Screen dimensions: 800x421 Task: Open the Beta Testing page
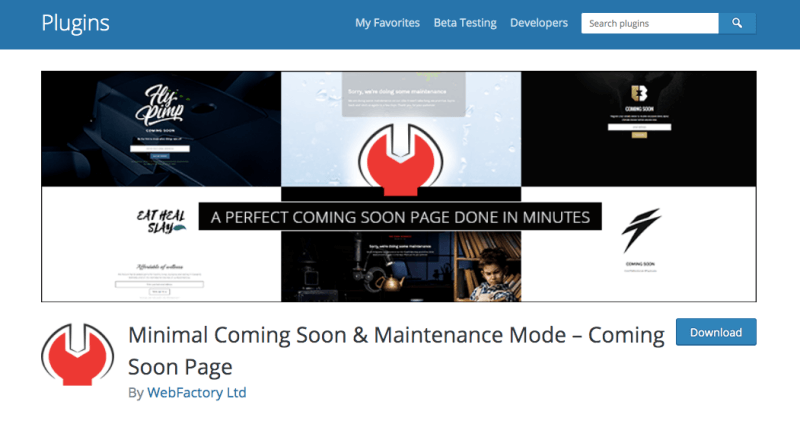[465, 23]
